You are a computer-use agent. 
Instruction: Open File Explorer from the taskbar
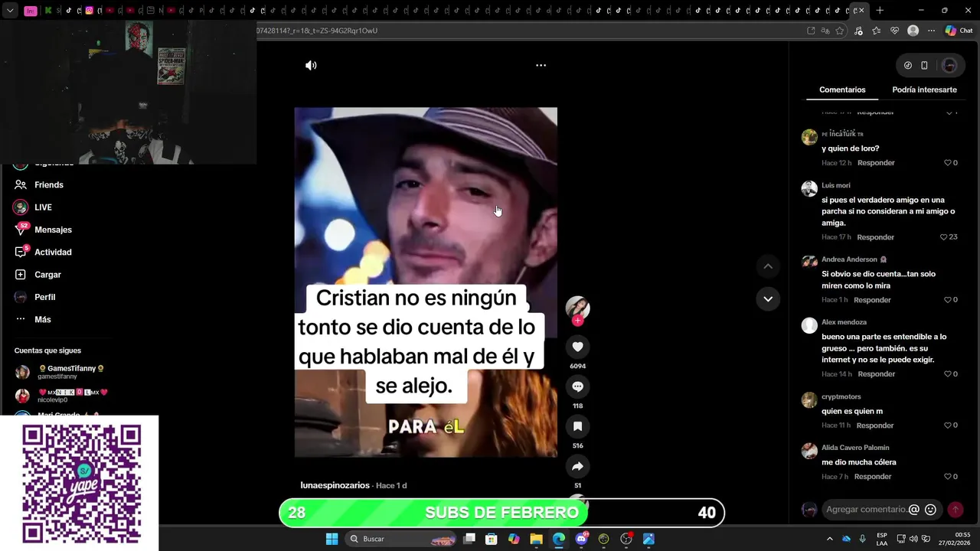click(x=536, y=539)
